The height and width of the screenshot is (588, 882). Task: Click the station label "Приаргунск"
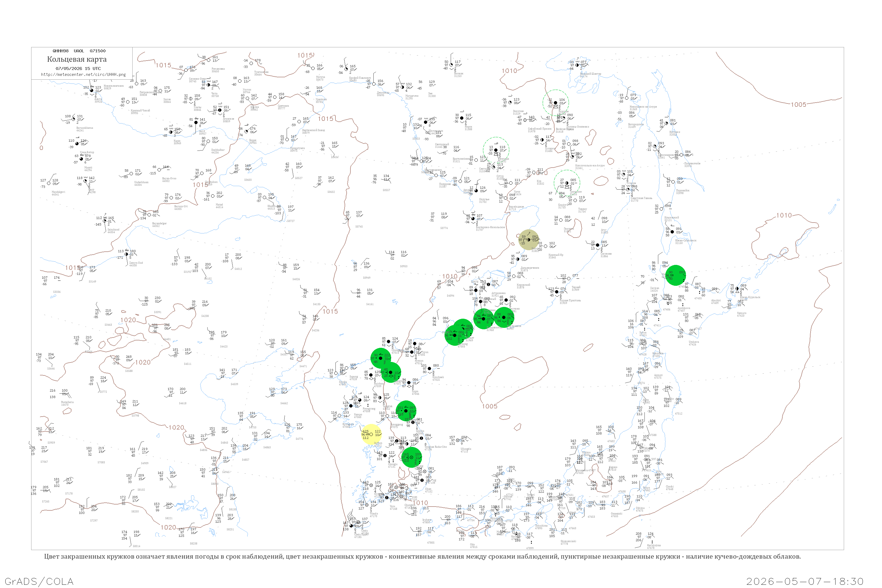click(x=297, y=148)
